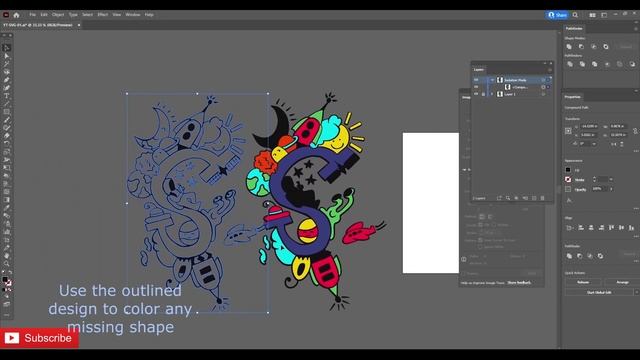This screenshot has width=640, height=360.
Task: Click the Release quick action button
Action: pyautogui.click(x=583, y=282)
